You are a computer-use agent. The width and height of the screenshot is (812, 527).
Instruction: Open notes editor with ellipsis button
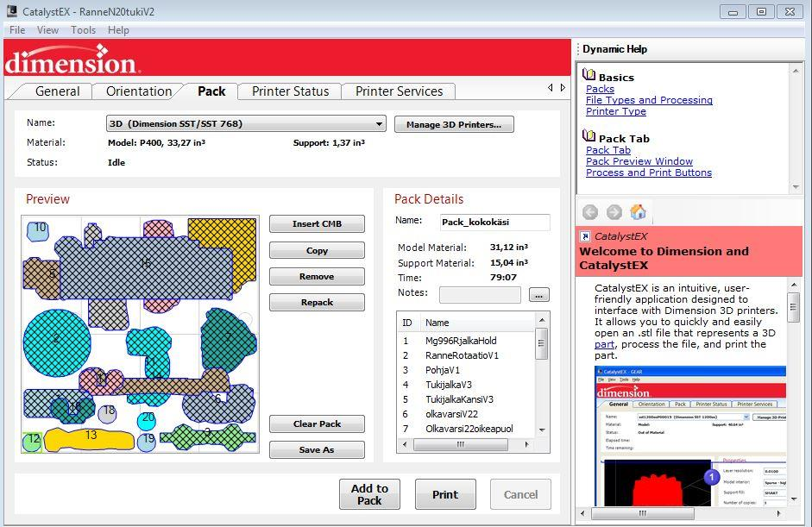coord(539,295)
